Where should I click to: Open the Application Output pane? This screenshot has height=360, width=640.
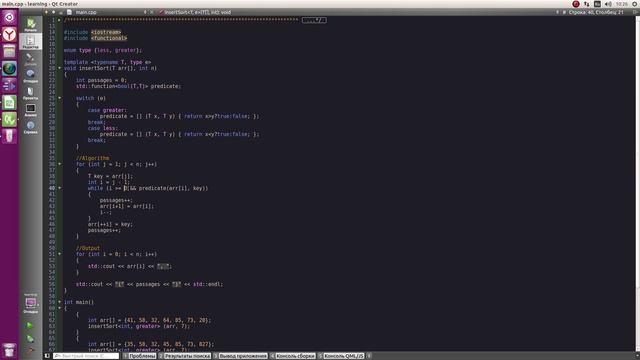[x=241, y=356]
